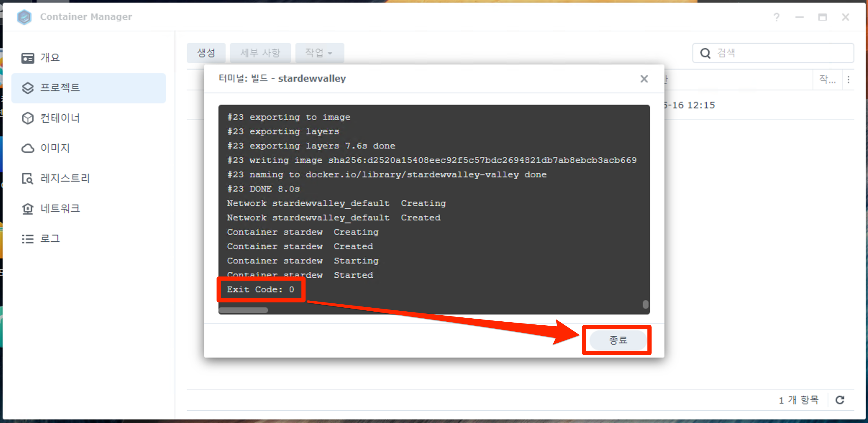This screenshot has width=868, height=423.
Task: Select 프로젝트 in the sidebar
Action: pyautogui.click(x=88, y=88)
